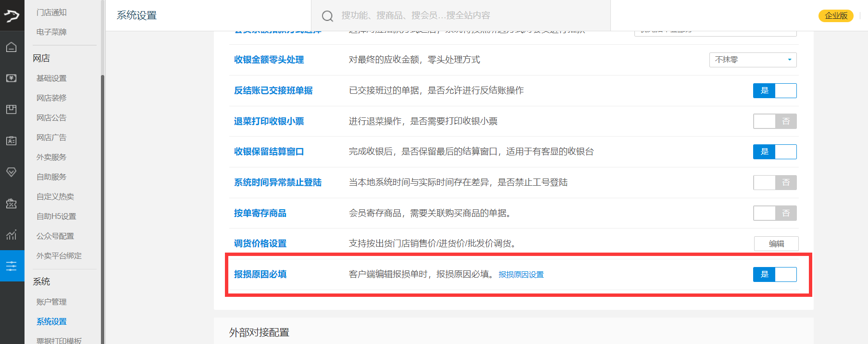Open the 报损原因设置 link
This screenshot has width=868, height=344.
click(x=521, y=275)
